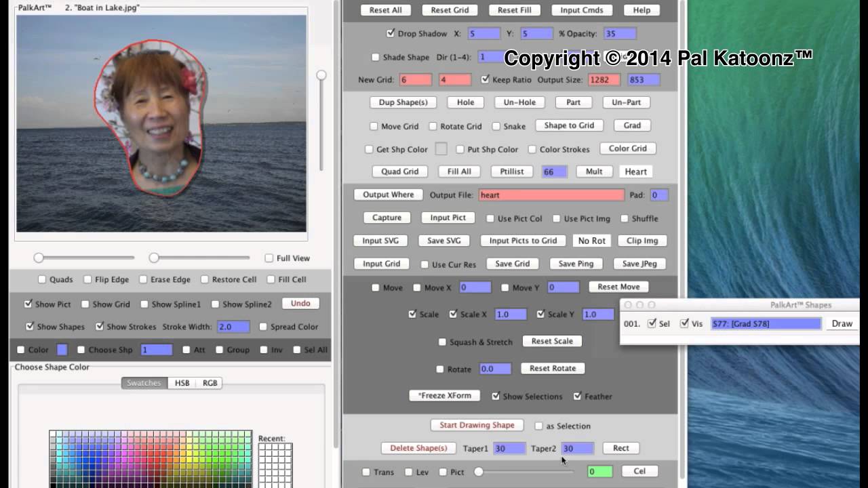Enable the Use Pict Col checkbox

490,219
